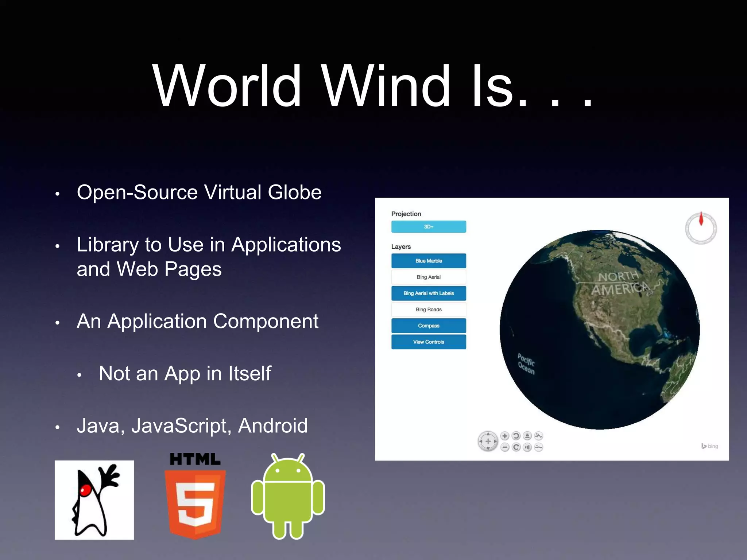Viewport: 747px width, 560px height.
Task: Click the bing logo link
Action: (710, 446)
